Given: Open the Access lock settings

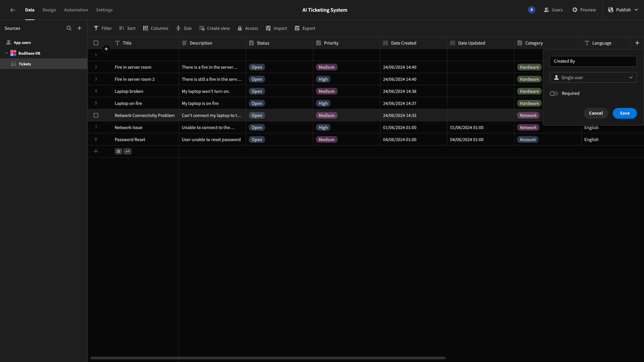Looking at the screenshot, I should tap(248, 28).
